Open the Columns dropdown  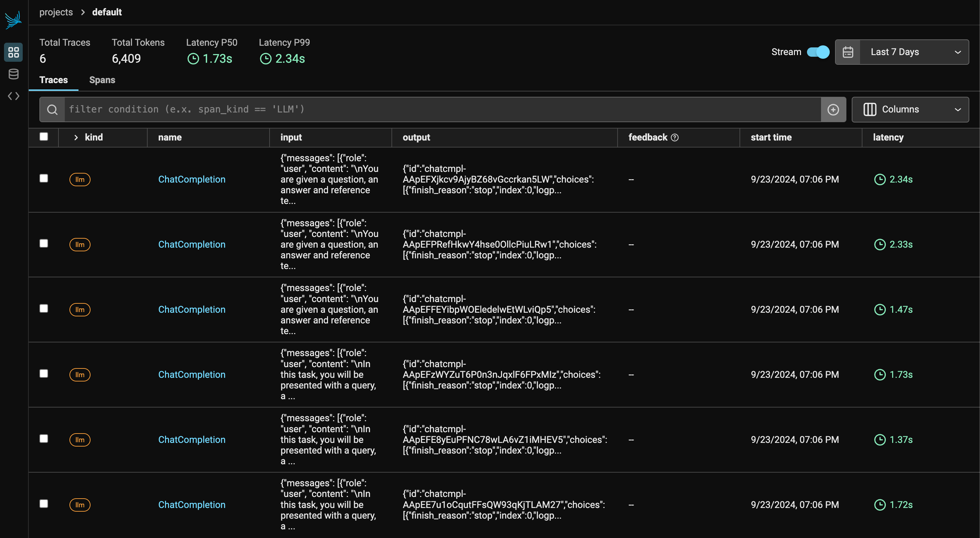[x=910, y=109]
